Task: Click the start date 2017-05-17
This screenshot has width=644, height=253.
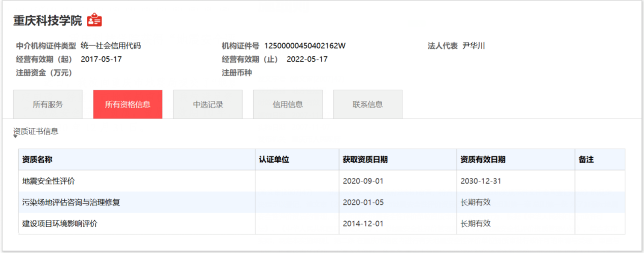Action: [x=101, y=59]
